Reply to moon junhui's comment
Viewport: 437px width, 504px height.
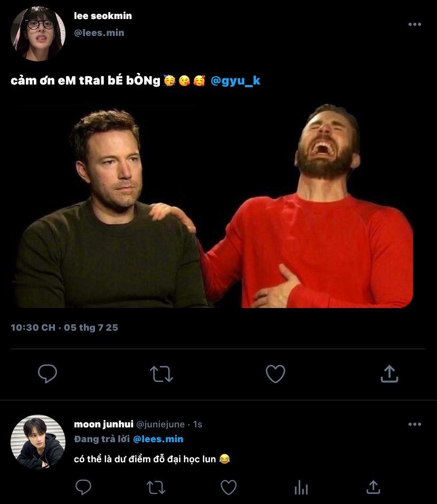click(x=83, y=487)
